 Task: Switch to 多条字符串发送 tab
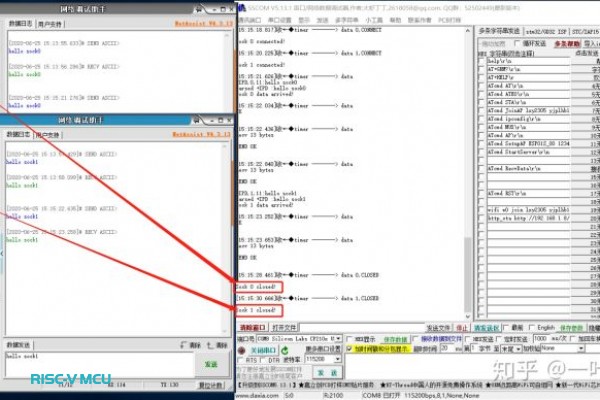coord(499,31)
